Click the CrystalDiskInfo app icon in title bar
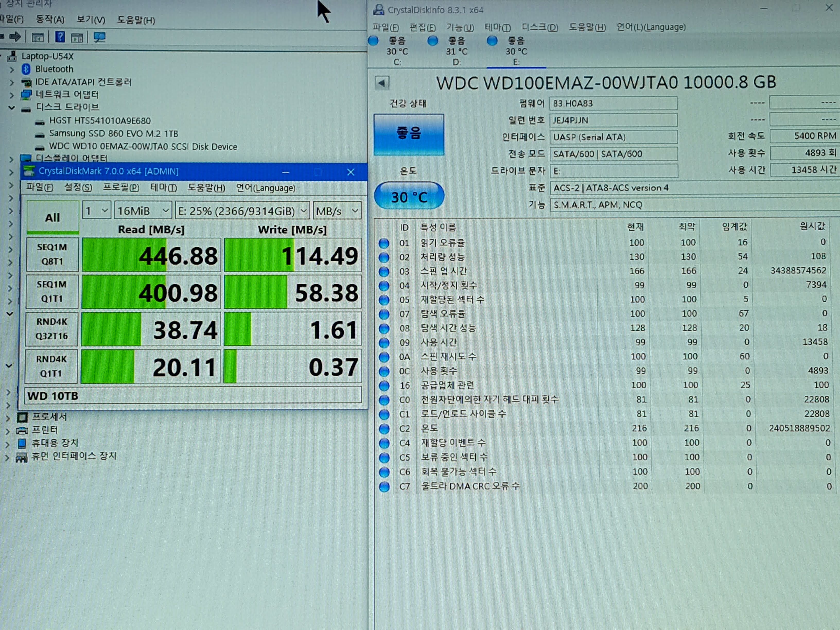The image size is (840, 630). pyautogui.click(x=378, y=10)
